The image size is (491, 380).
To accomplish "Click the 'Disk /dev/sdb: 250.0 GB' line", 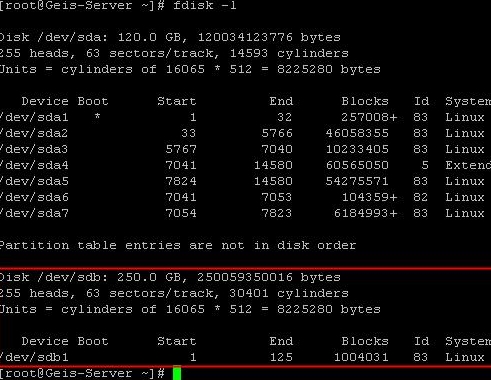I will point(170,277).
